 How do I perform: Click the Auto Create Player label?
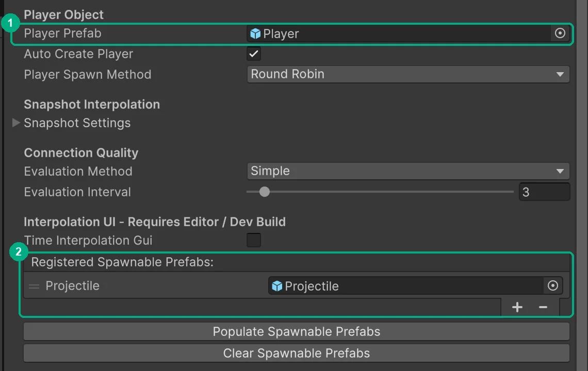tap(79, 54)
